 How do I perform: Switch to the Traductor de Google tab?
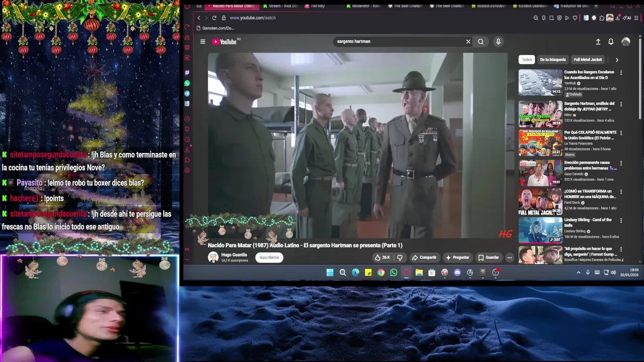click(x=571, y=6)
